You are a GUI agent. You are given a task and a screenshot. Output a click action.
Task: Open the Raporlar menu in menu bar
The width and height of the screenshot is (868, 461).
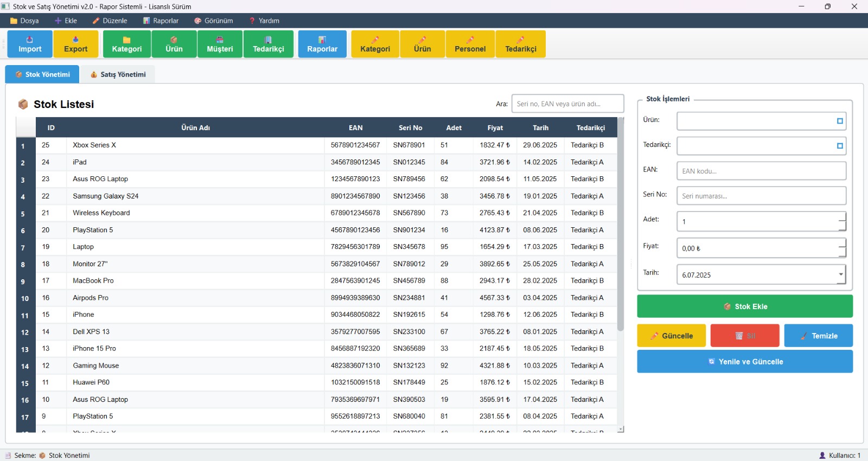point(161,21)
